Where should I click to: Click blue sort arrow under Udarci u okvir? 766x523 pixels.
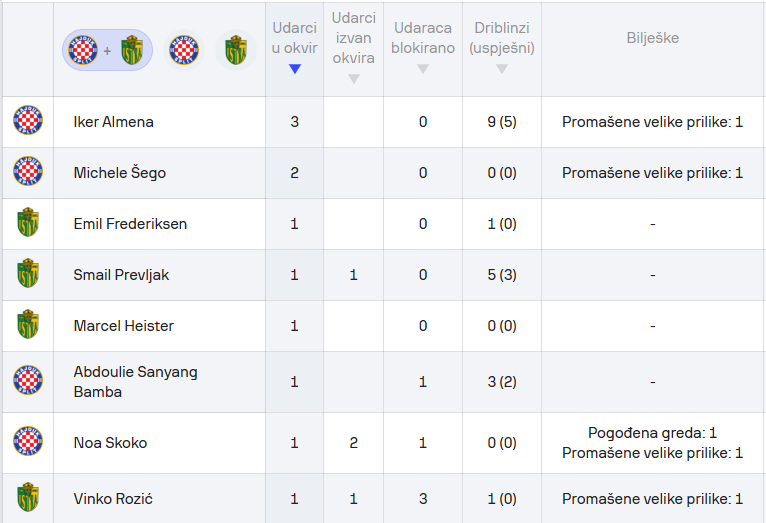[294, 69]
